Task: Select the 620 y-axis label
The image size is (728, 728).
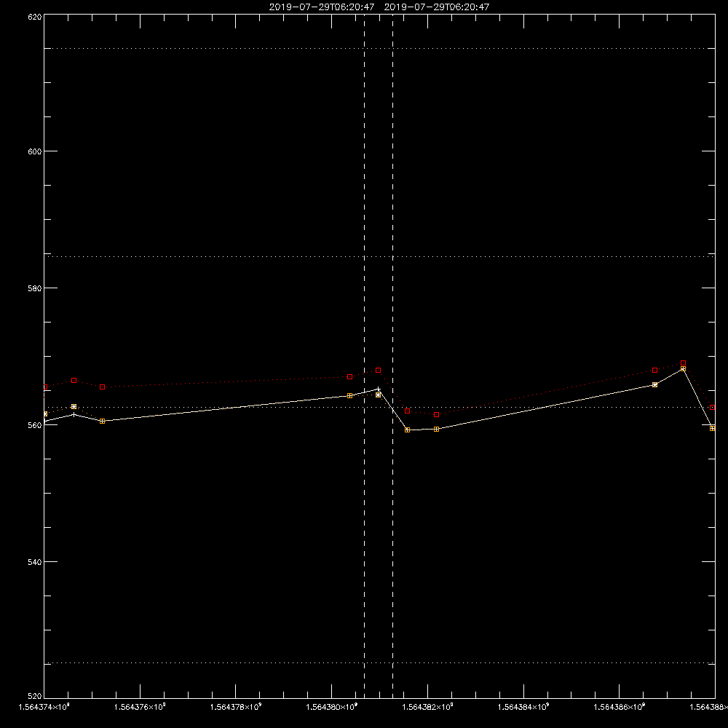Action: coord(35,17)
